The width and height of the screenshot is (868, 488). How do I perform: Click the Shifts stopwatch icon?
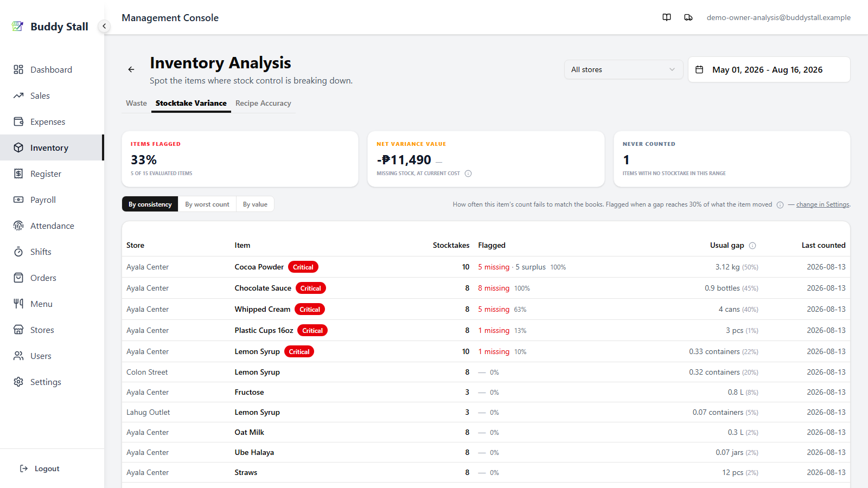pos(18,252)
